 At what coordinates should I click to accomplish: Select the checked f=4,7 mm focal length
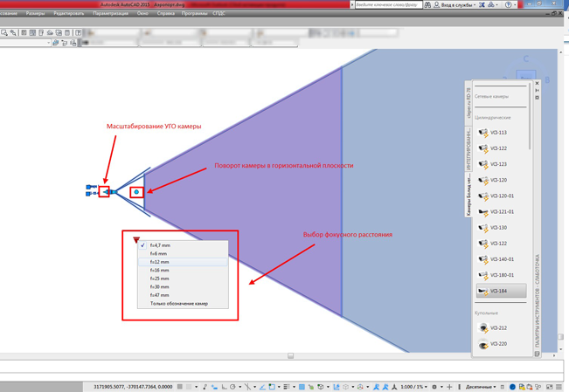tap(160, 245)
